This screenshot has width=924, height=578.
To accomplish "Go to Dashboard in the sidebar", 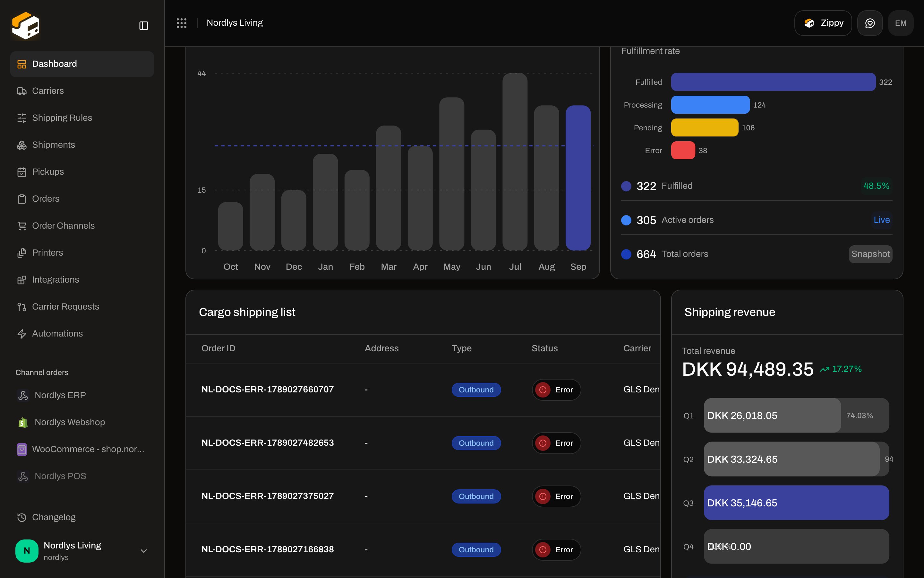I will click(x=82, y=64).
